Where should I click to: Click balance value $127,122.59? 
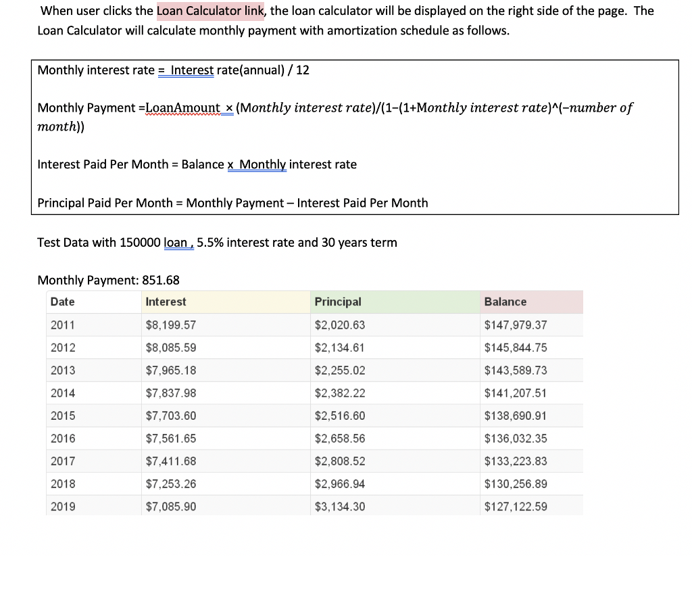coord(516,507)
